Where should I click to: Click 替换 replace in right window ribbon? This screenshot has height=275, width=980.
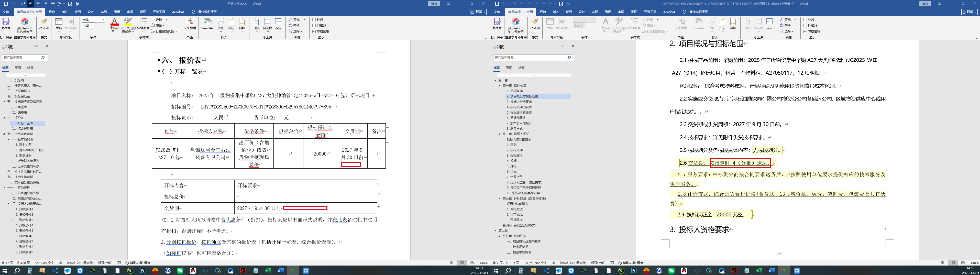(785, 26)
